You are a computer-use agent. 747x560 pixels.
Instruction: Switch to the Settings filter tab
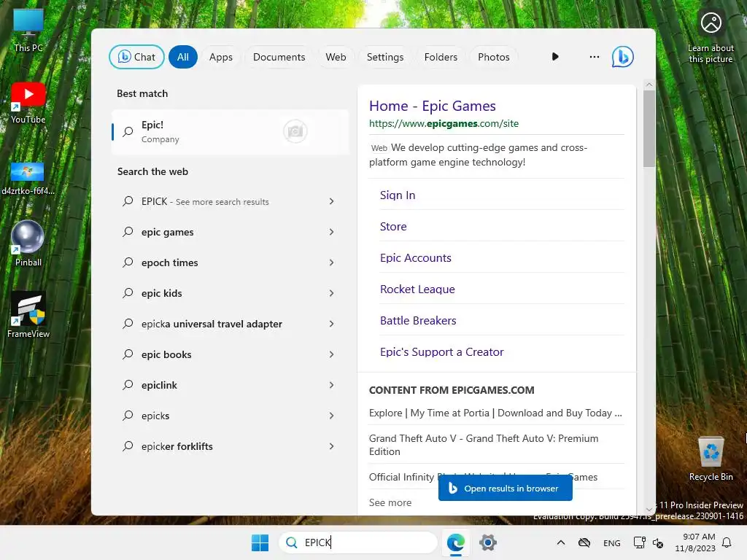click(385, 57)
